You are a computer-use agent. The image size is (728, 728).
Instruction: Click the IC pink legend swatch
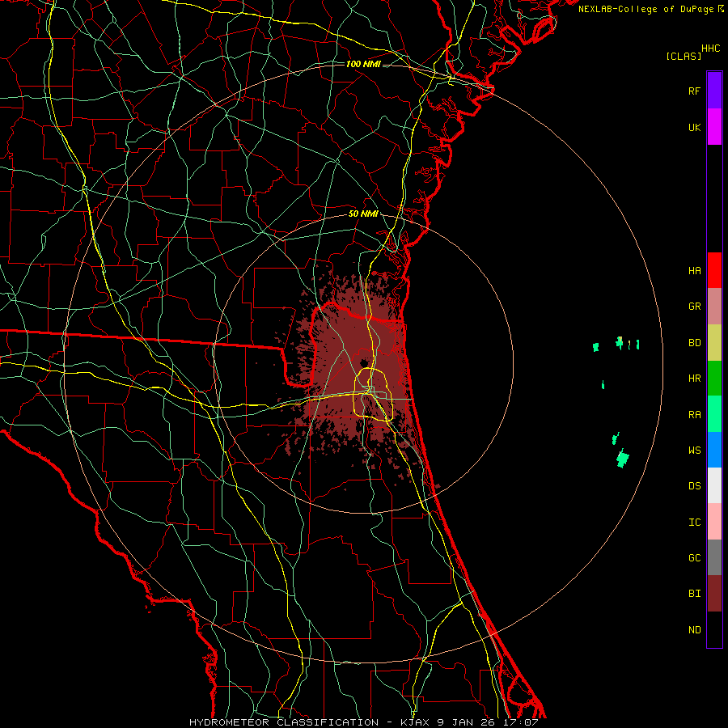714,522
